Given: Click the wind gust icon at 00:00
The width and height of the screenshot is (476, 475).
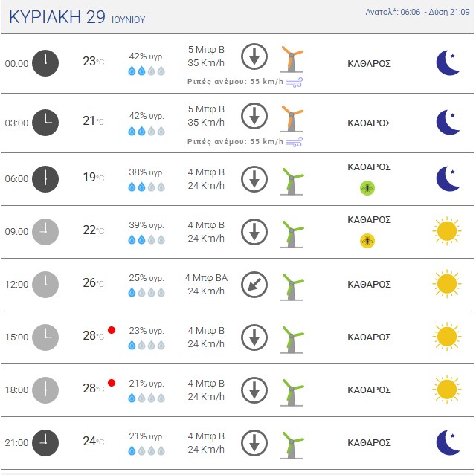Looking at the screenshot, I should 295,83.
